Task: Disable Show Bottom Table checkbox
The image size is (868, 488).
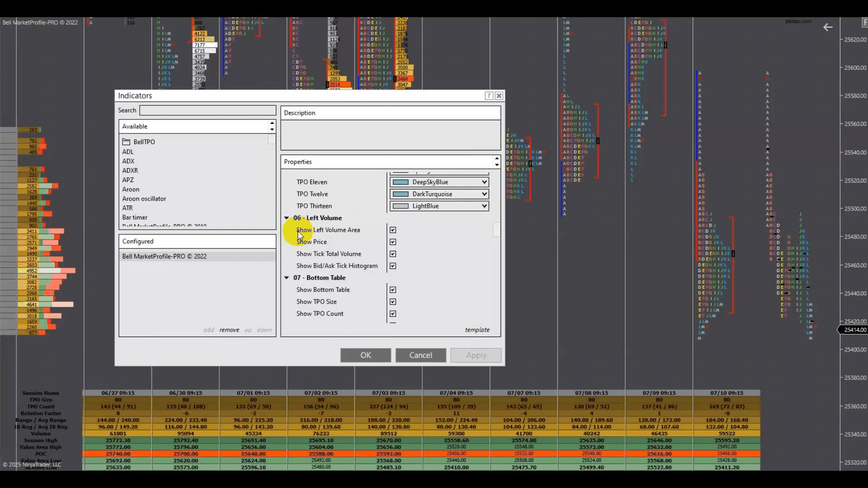Action: click(x=393, y=290)
